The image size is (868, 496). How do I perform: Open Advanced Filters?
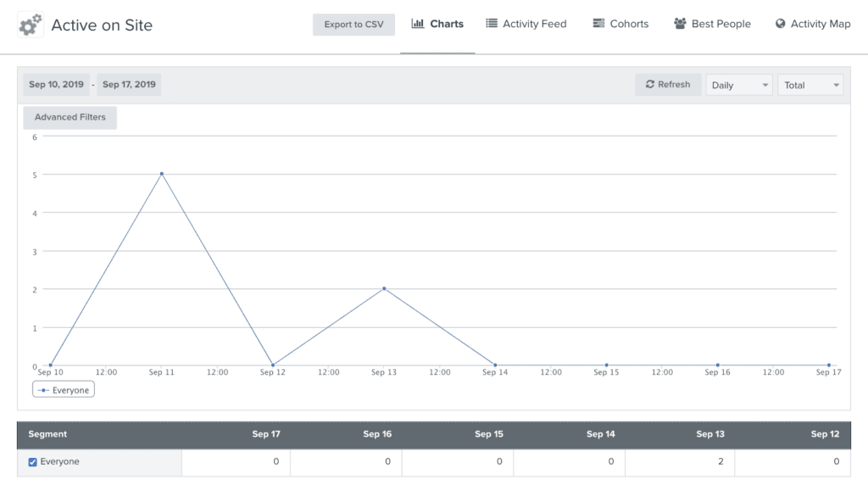coord(70,117)
